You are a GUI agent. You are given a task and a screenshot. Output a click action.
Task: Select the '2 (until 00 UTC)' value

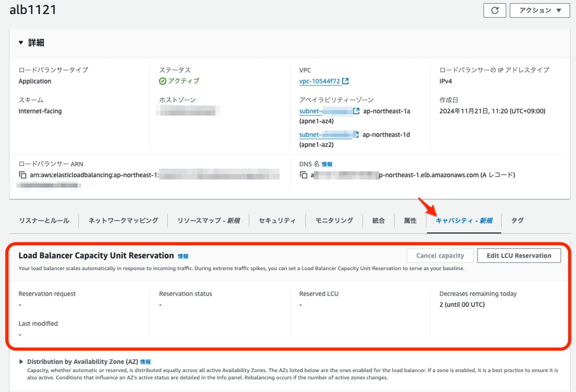pos(462,305)
